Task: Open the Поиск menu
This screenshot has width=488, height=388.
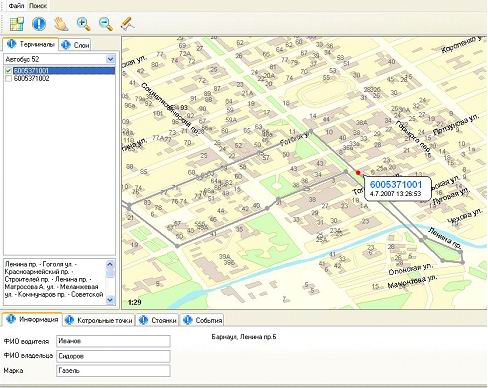Action: (38, 6)
